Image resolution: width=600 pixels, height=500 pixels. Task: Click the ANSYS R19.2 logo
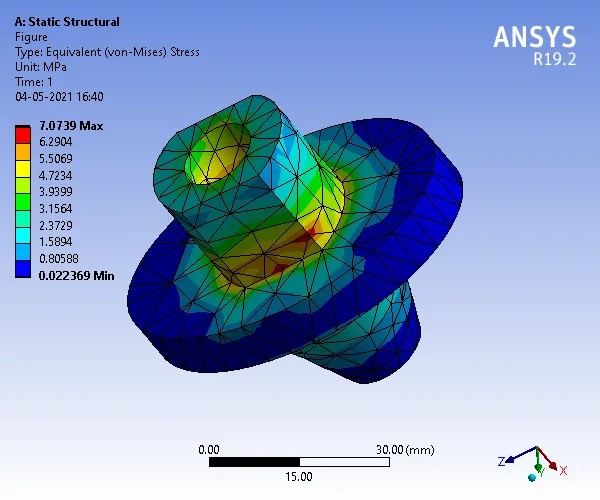pos(535,46)
